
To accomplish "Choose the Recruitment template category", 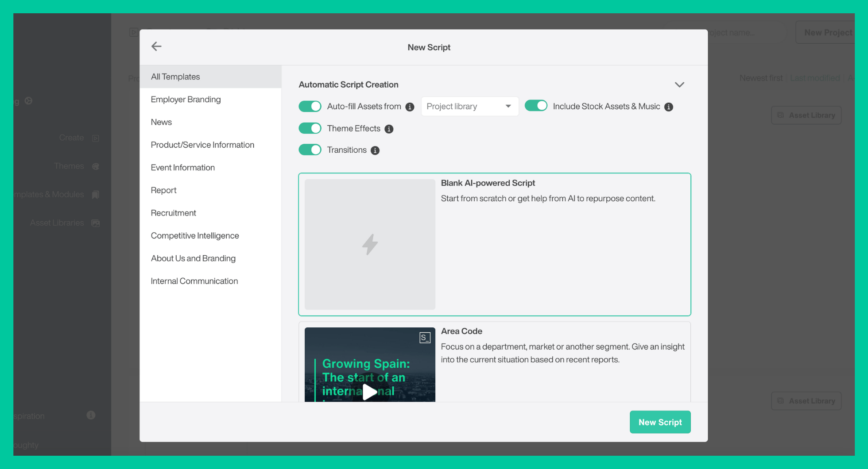I will (173, 213).
